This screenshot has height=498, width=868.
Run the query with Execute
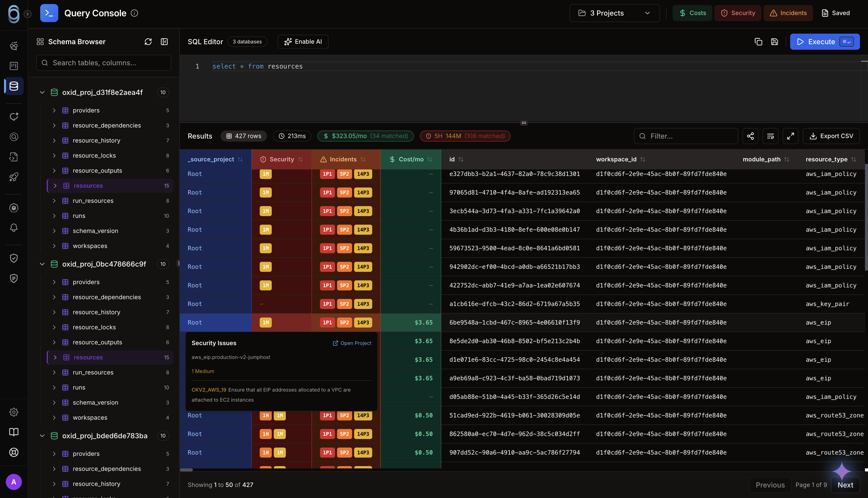click(x=825, y=42)
